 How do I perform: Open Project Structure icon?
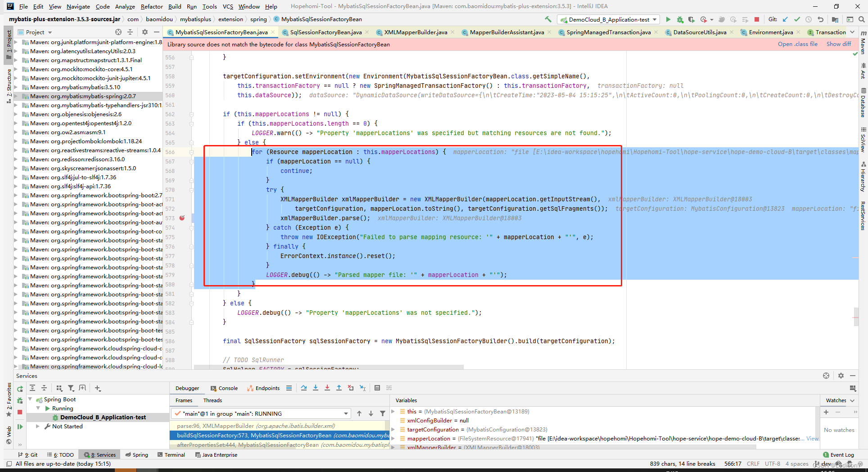835,19
